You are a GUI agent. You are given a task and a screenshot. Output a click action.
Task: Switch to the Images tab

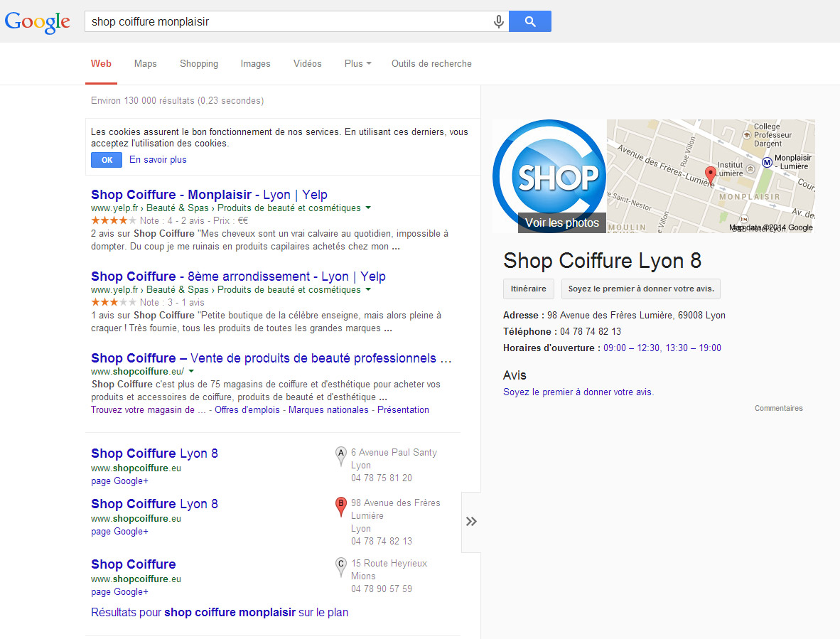tap(256, 64)
